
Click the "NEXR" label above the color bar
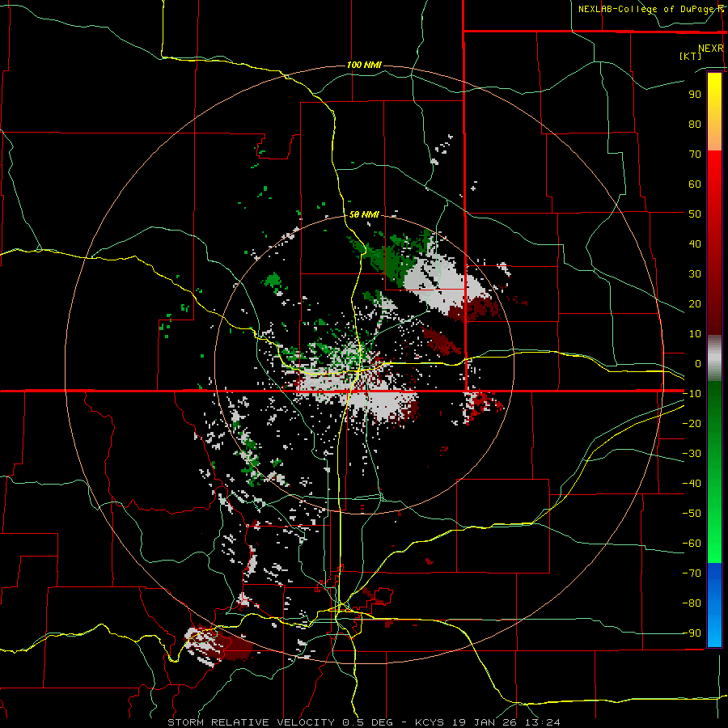pyautogui.click(x=711, y=49)
